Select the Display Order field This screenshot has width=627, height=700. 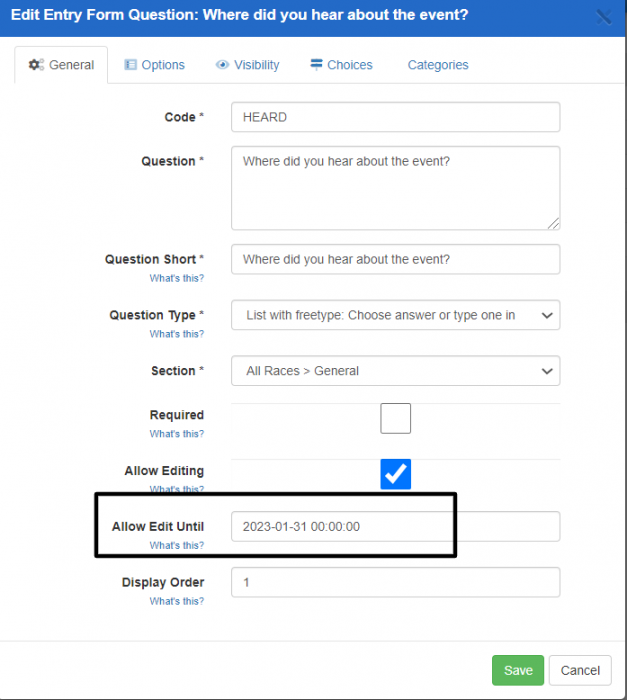click(x=395, y=582)
